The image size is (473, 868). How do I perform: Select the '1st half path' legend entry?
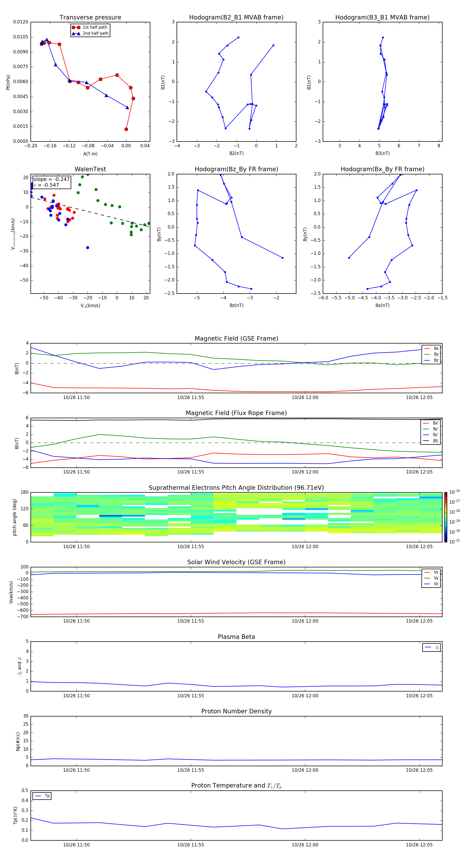click(90, 27)
